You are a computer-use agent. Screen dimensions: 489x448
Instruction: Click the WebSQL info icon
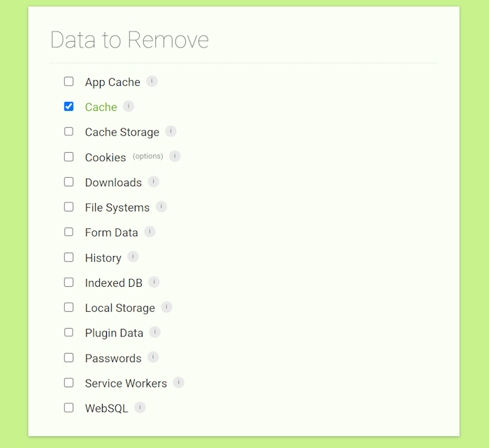pyautogui.click(x=140, y=408)
